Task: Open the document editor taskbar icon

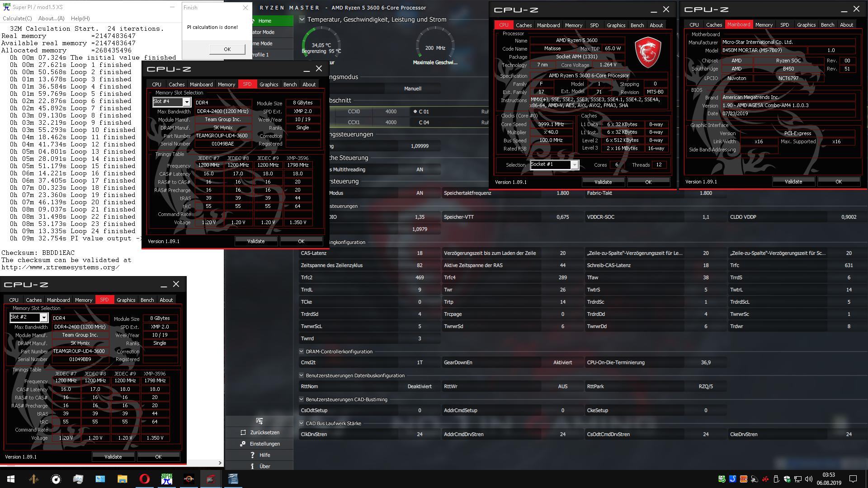Action: pyautogui.click(x=233, y=479)
